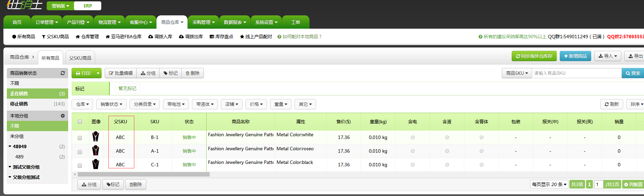644x196 pixels.
Task: Switch to the 父SKU商品 tab
Action: [x=80, y=58]
